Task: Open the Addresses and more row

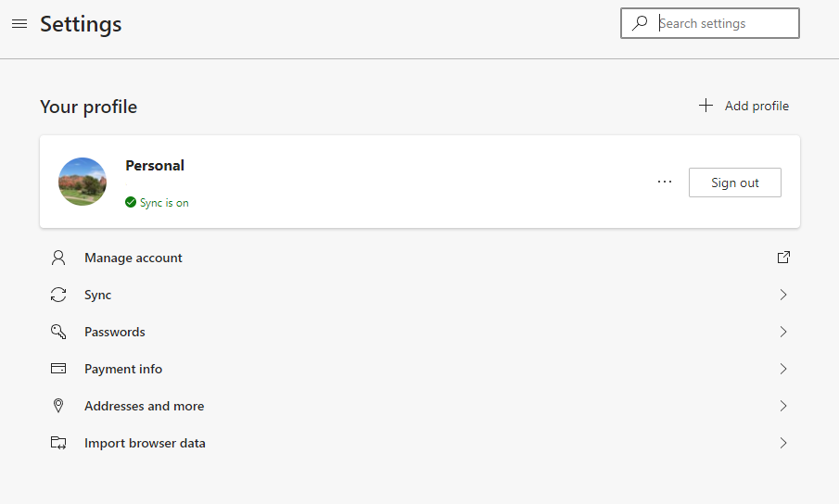Action: (x=420, y=406)
